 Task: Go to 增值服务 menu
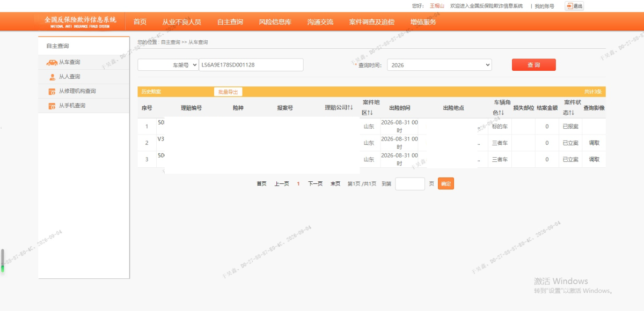click(423, 22)
